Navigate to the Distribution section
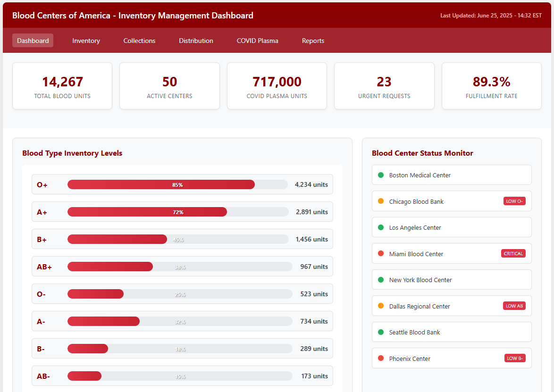 pyautogui.click(x=196, y=41)
